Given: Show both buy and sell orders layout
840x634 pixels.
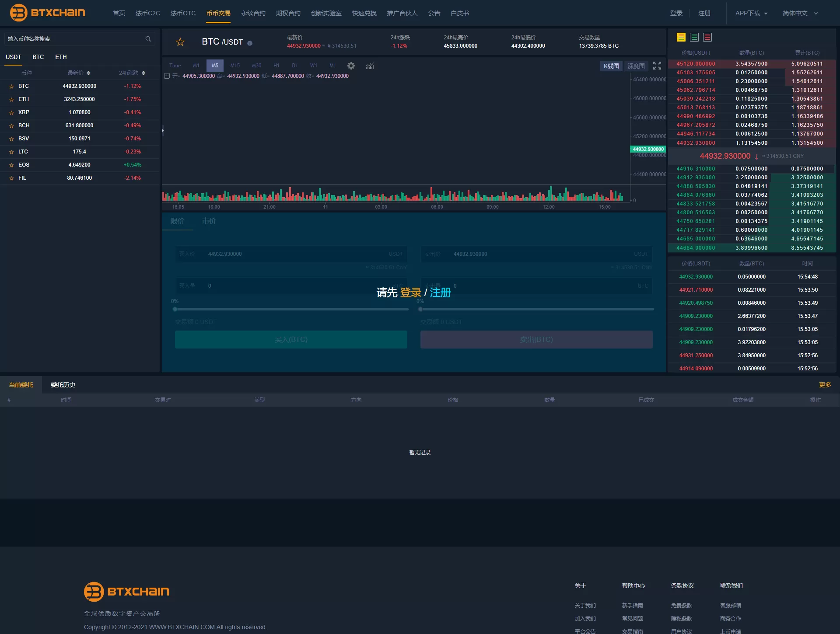Looking at the screenshot, I should [681, 37].
